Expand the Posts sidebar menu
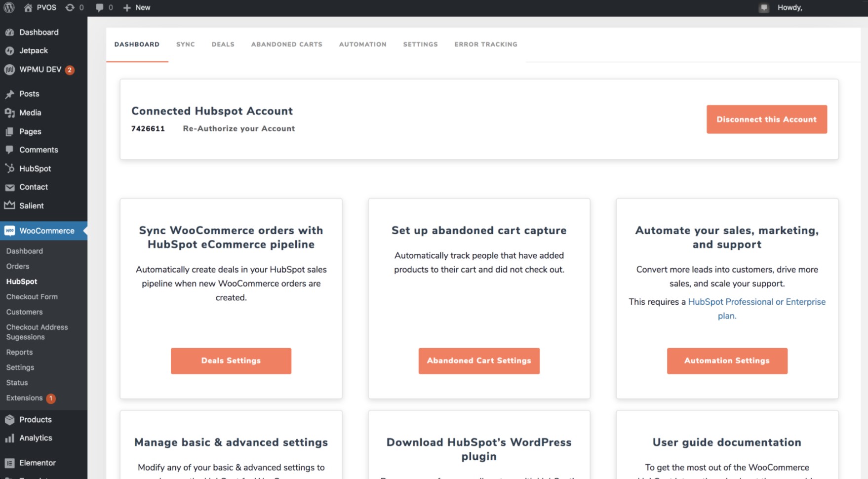868x479 pixels. click(28, 94)
